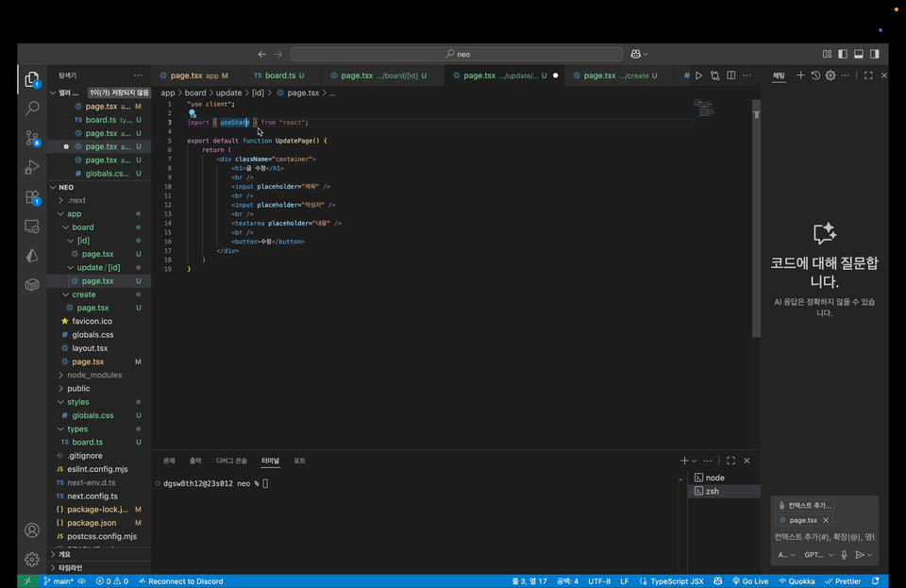
Task: Open the Extensions view icon
Action: (32, 197)
